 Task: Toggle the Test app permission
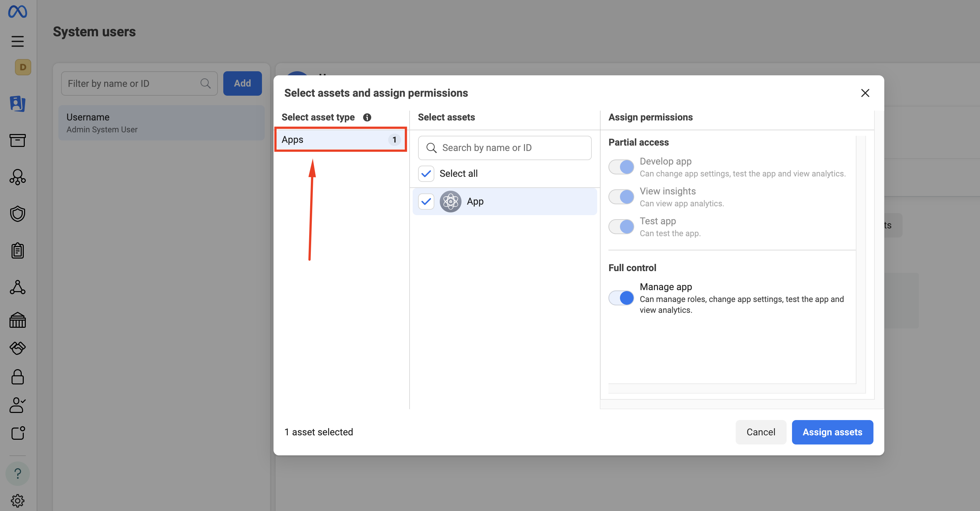click(621, 227)
